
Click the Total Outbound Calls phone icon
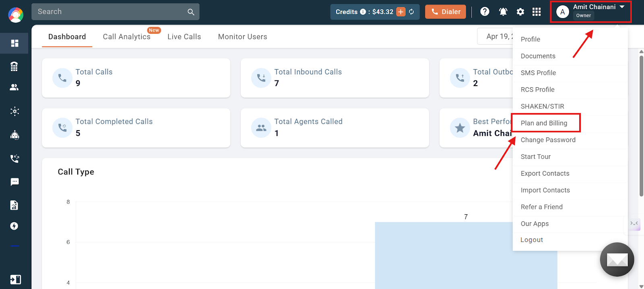pyautogui.click(x=460, y=78)
